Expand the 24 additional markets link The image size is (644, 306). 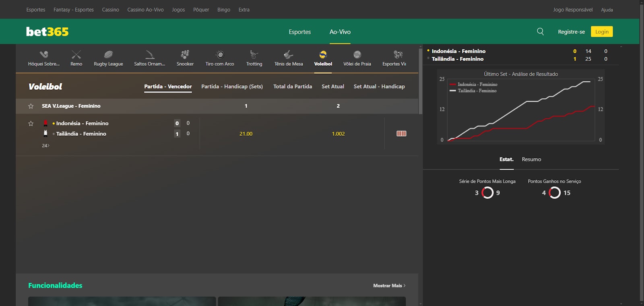pyautogui.click(x=45, y=146)
